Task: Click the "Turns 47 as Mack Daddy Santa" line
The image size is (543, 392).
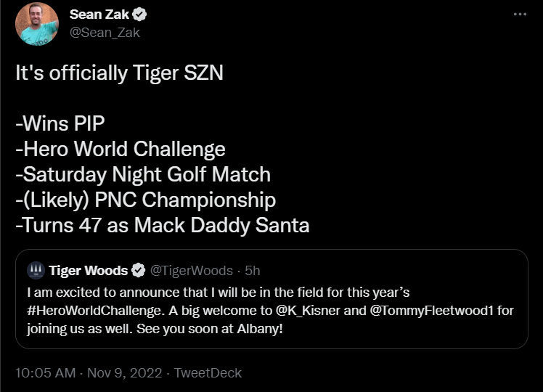Action: pos(163,225)
